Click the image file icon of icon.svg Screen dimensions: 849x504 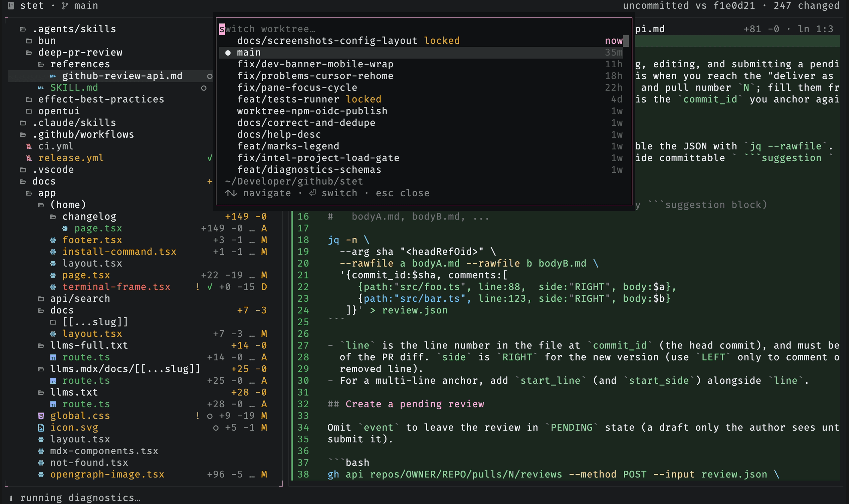(x=41, y=428)
